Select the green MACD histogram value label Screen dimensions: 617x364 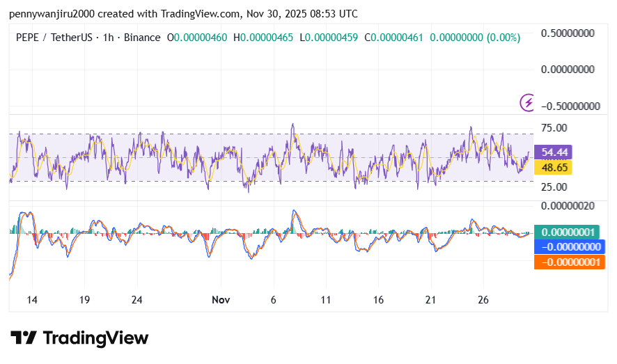569,232
